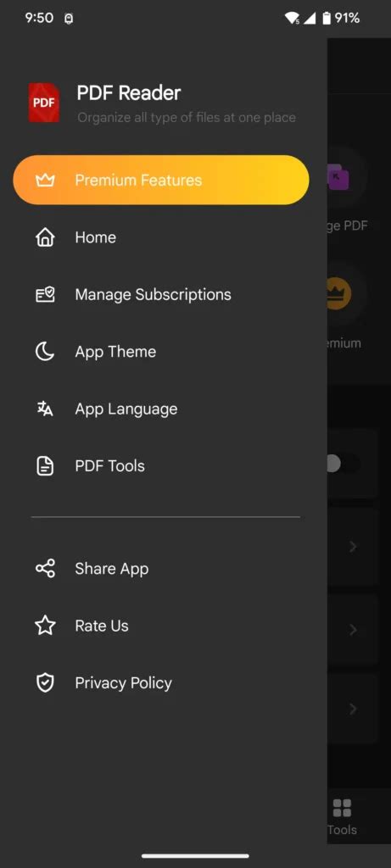Tap the moon icon for App Theme
The height and width of the screenshot is (868, 391).
click(45, 352)
